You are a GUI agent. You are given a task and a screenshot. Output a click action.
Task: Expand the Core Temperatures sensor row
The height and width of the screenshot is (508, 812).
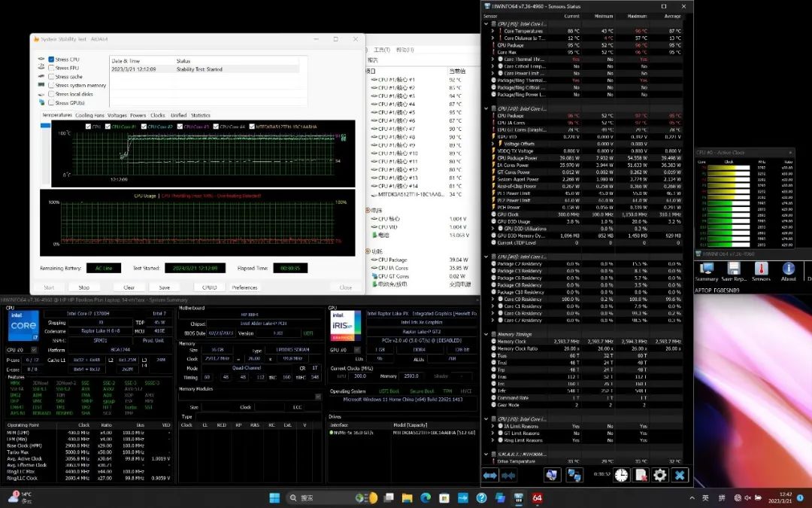click(x=493, y=31)
